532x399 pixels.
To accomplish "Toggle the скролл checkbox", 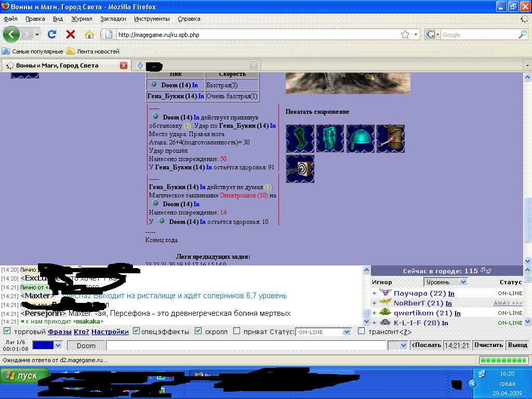I will [198, 331].
